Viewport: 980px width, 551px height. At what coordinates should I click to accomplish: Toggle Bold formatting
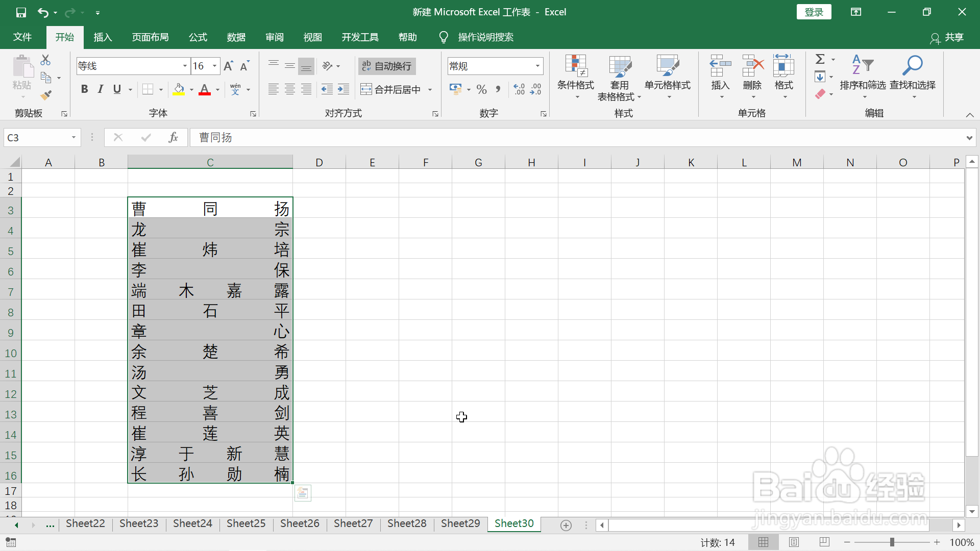[85, 89]
